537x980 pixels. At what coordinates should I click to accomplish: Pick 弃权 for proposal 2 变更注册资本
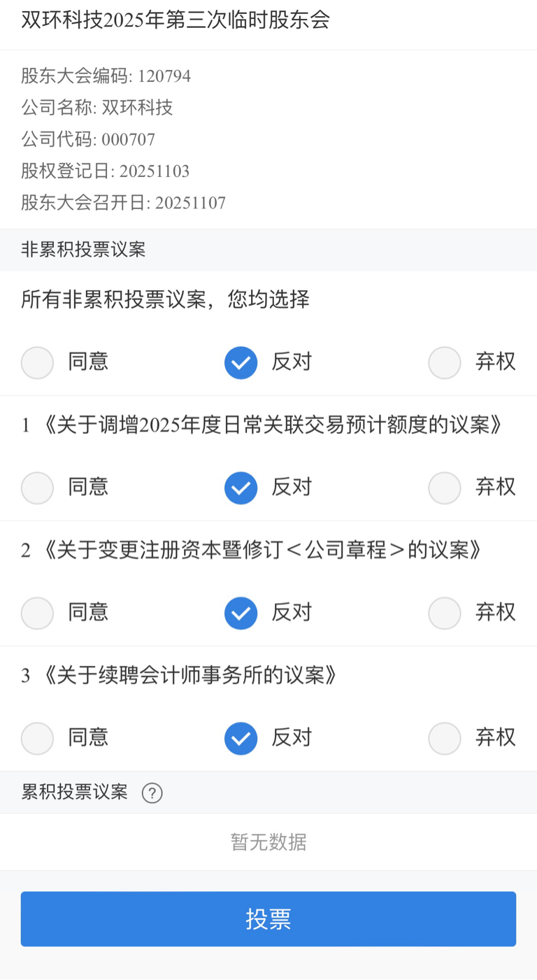coord(445,613)
